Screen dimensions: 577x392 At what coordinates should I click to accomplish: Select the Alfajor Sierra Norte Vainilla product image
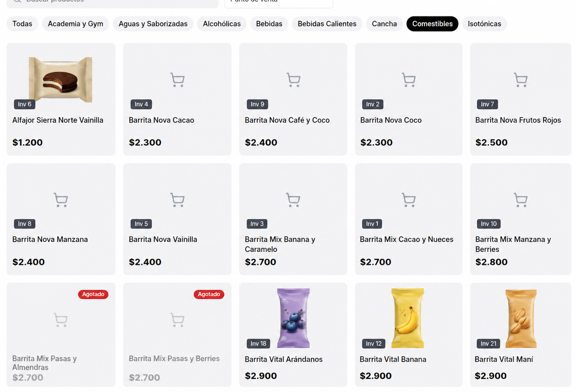61,80
